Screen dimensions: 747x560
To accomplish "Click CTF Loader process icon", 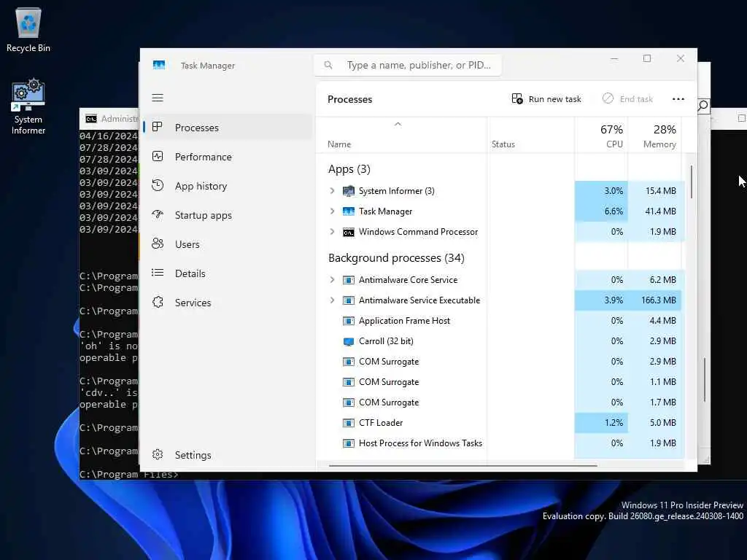I will point(348,423).
